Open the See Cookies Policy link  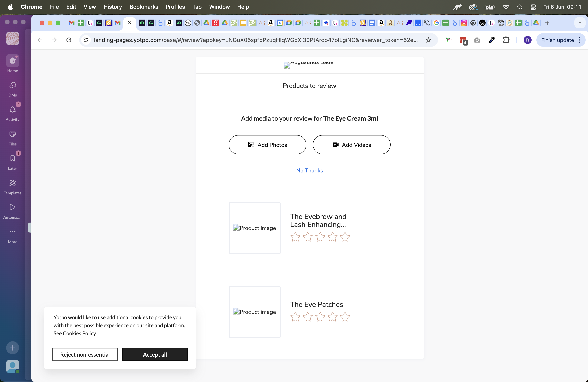click(x=75, y=333)
